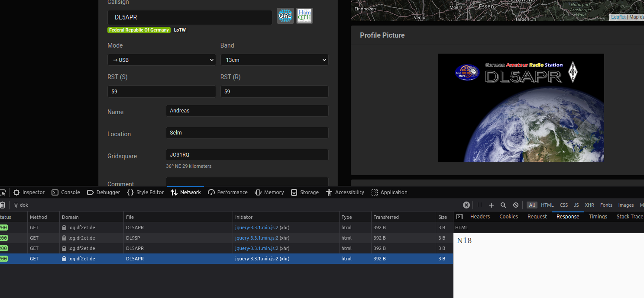The width and height of the screenshot is (644, 298).
Task: Open the Memory tab
Action: (x=269, y=192)
